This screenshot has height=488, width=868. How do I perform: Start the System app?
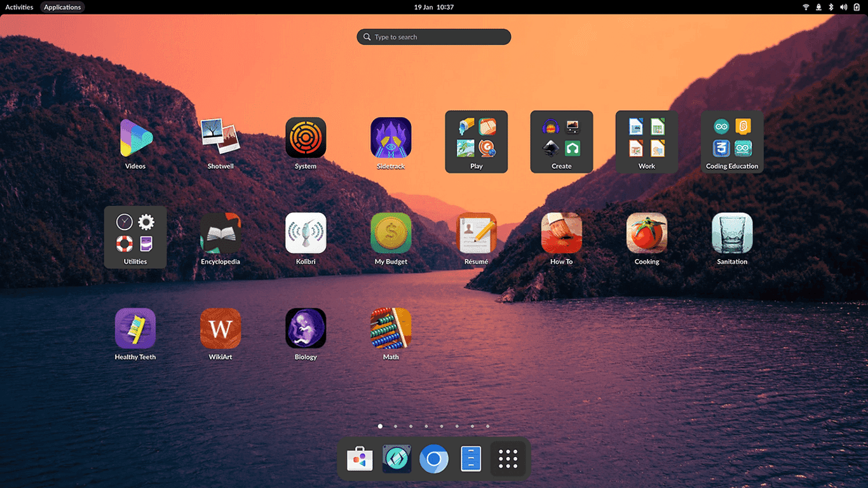click(306, 139)
